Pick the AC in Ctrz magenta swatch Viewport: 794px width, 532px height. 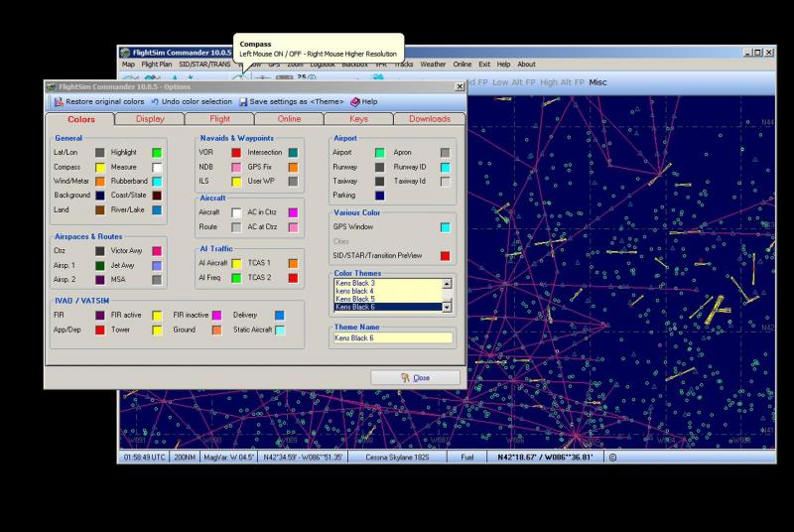click(293, 212)
